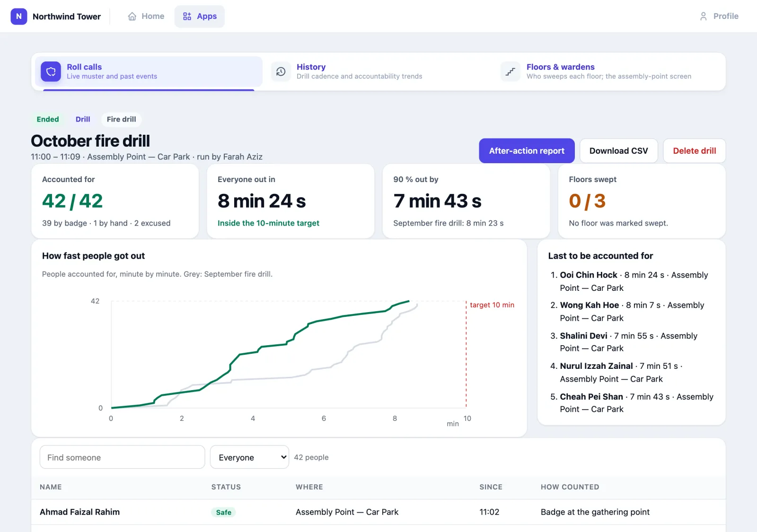Image resolution: width=757 pixels, height=532 pixels.
Task: Click the 42 / 42 accounted value
Action: 72,201
